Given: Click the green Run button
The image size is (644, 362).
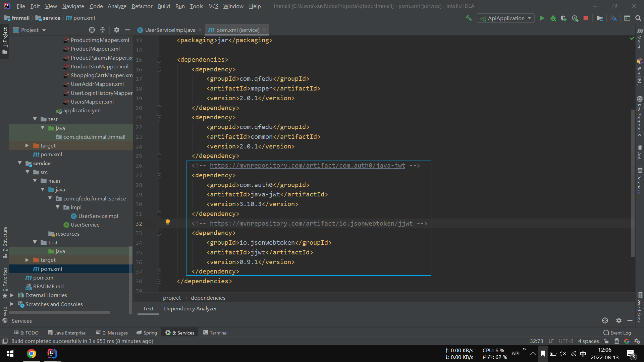Looking at the screenshot, I should (542, 18).
